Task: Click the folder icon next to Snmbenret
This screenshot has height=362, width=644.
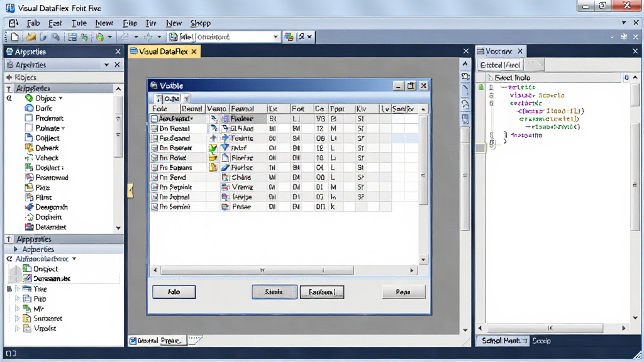Action: [27, 319]
